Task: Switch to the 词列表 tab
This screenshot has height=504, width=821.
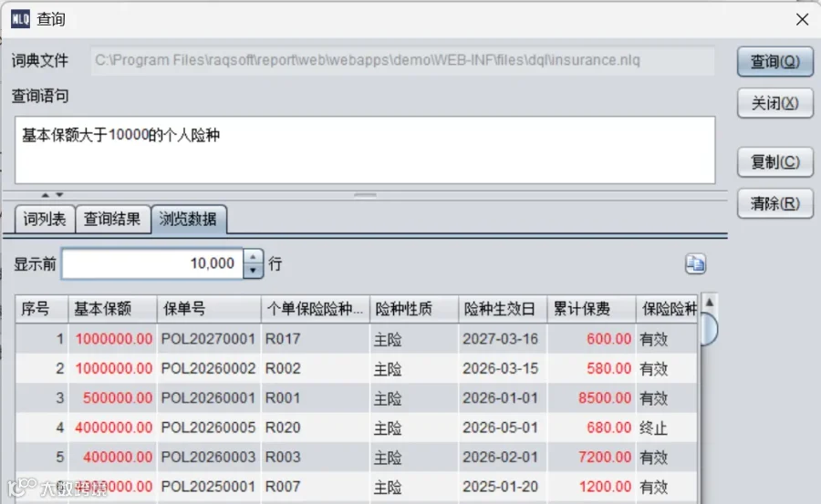Action: click(45, 219)
